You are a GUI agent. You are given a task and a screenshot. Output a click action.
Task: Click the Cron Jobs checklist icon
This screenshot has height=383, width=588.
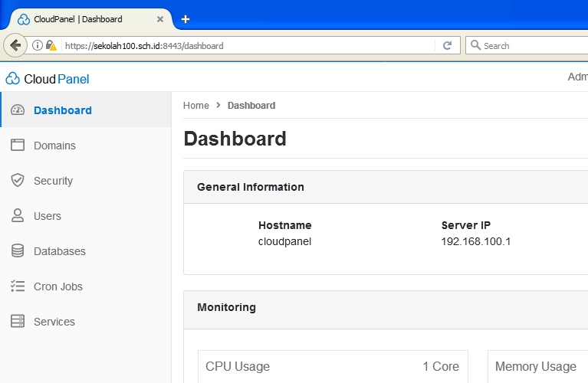click(x=18, y=286)
